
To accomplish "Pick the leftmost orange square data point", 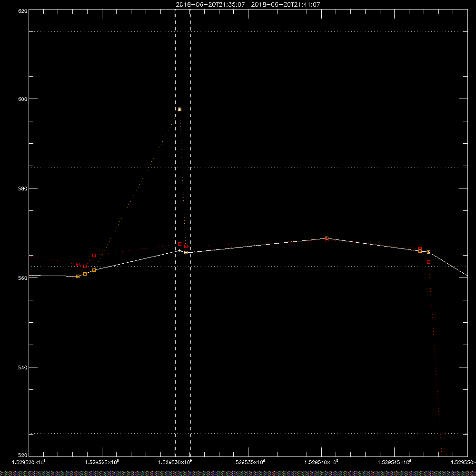I will pyautogui.click(x=78, y=276).
